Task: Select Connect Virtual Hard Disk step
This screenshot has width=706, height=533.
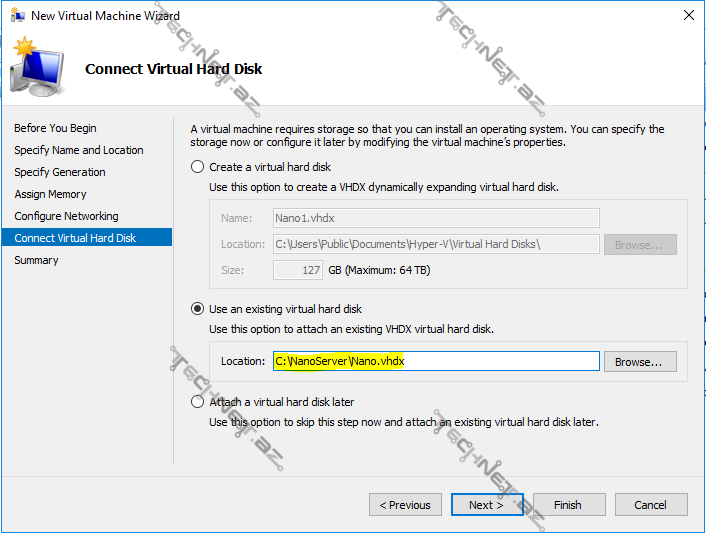Action: (75, 238)
